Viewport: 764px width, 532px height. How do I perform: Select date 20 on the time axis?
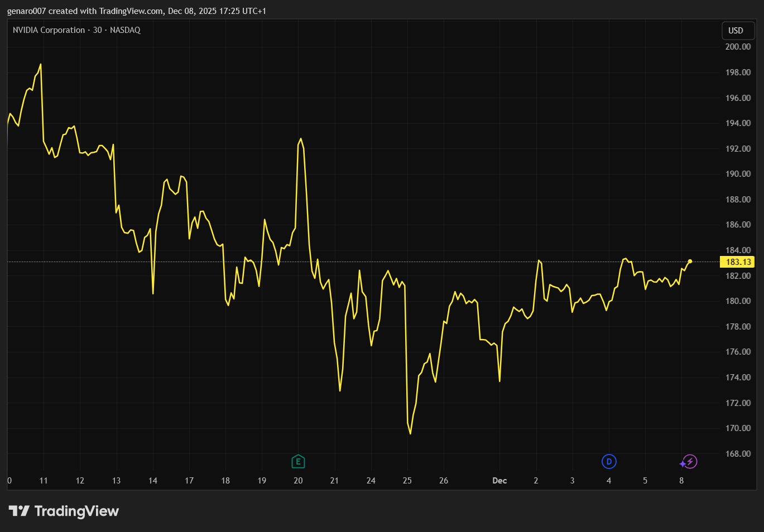click(x=298, y=481)
